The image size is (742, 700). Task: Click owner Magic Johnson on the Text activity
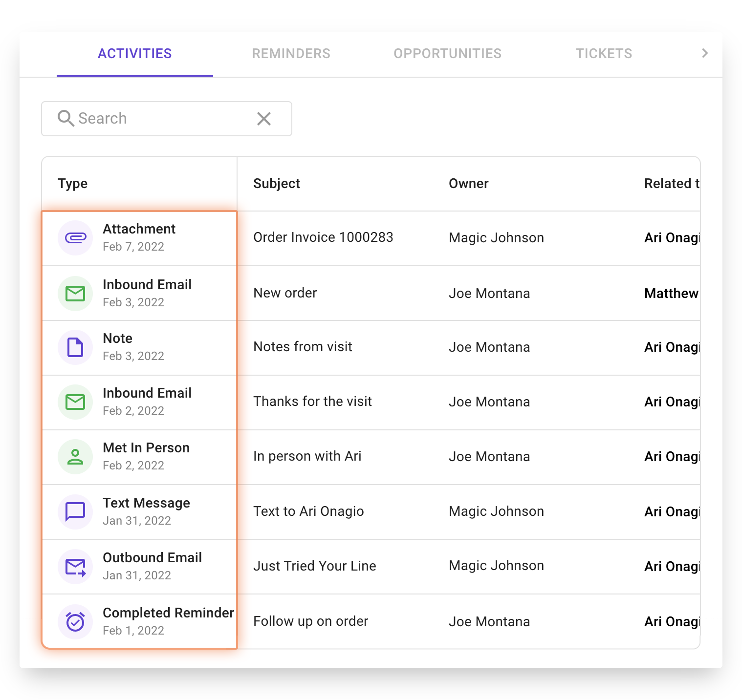tap(496, 511)
